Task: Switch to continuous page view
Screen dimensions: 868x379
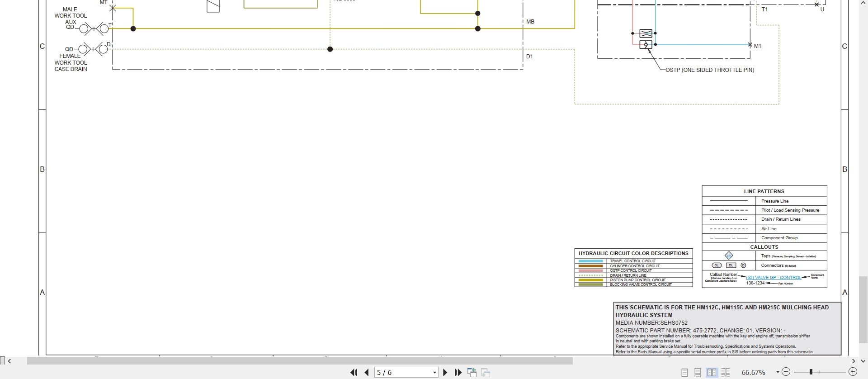Action: click(698, 373)
